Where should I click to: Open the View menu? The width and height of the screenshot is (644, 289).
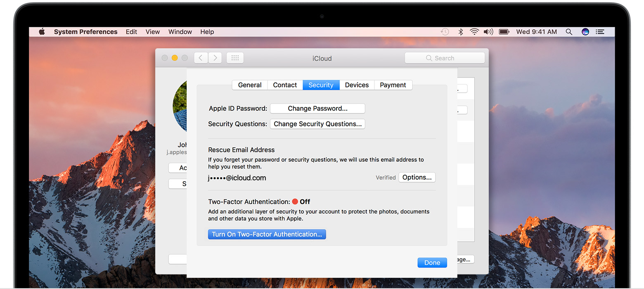click(153, 32)
